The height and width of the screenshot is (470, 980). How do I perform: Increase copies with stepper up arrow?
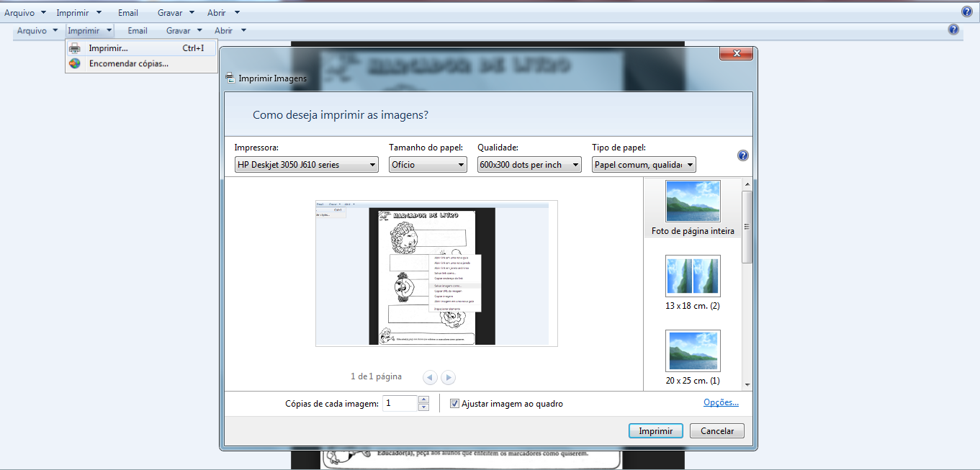point(423,399)
